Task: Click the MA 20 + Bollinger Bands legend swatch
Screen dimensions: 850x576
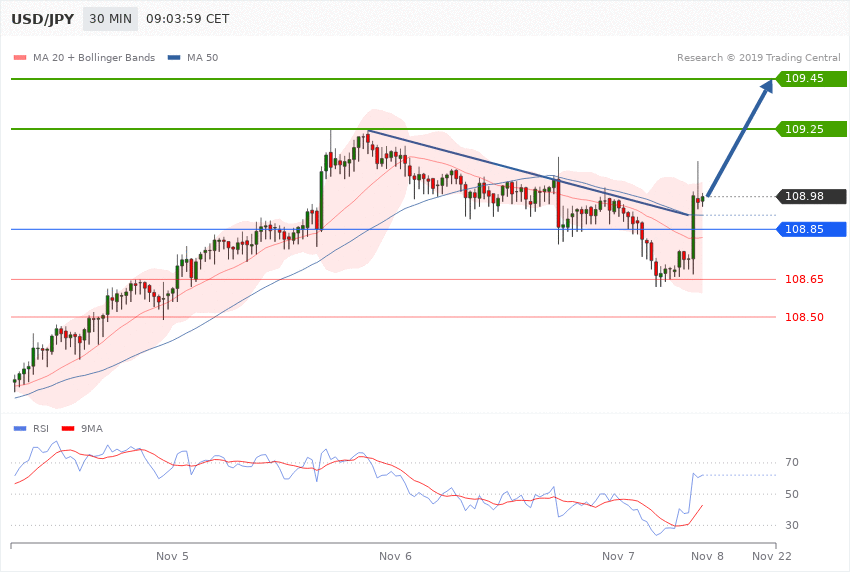Action: tap(20, 57)
